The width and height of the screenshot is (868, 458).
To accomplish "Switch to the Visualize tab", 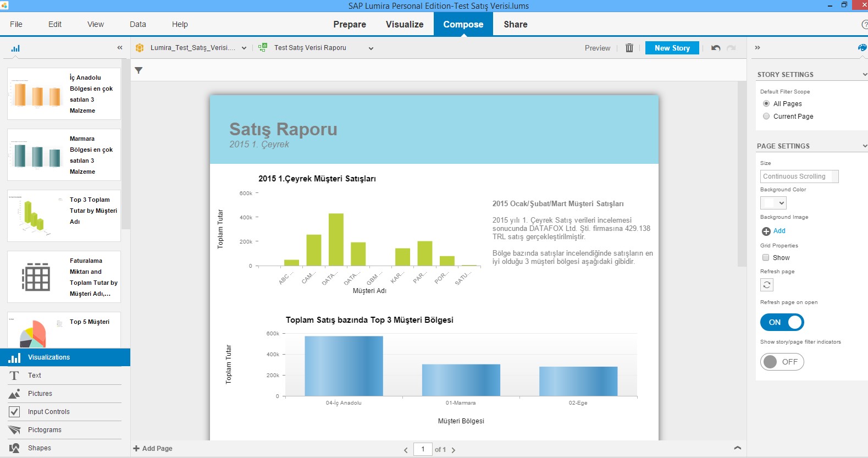I will pos(404,24).
